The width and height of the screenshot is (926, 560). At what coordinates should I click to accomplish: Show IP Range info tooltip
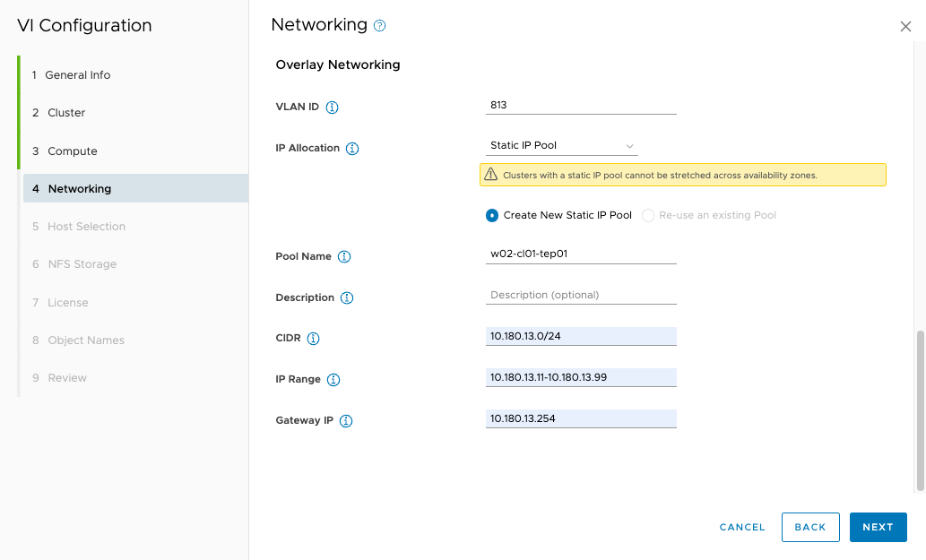(x=333, y=379)
